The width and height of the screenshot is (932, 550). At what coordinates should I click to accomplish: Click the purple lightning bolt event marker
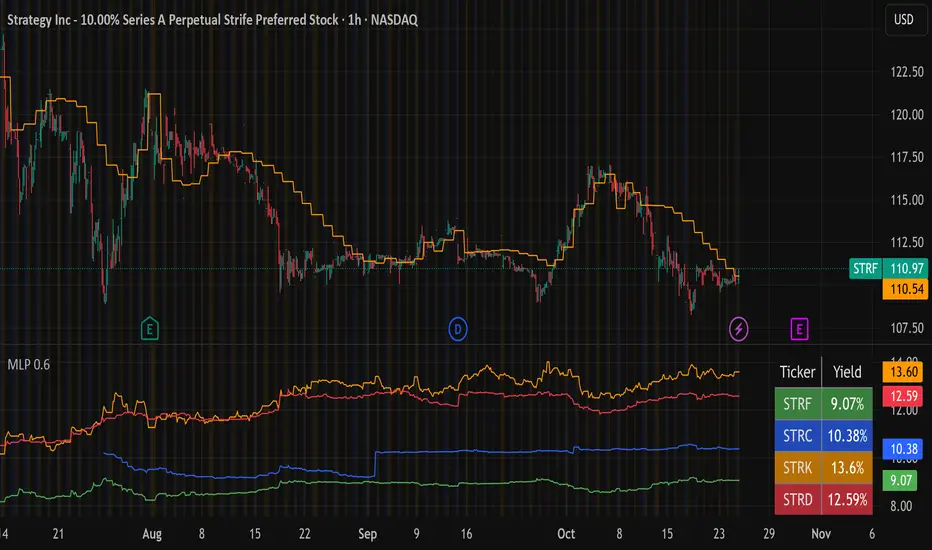(x=738, y=327)
